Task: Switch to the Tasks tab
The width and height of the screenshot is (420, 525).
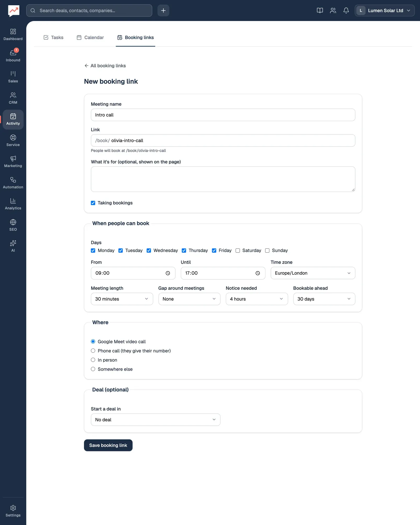Action: [x=54, y=38]
